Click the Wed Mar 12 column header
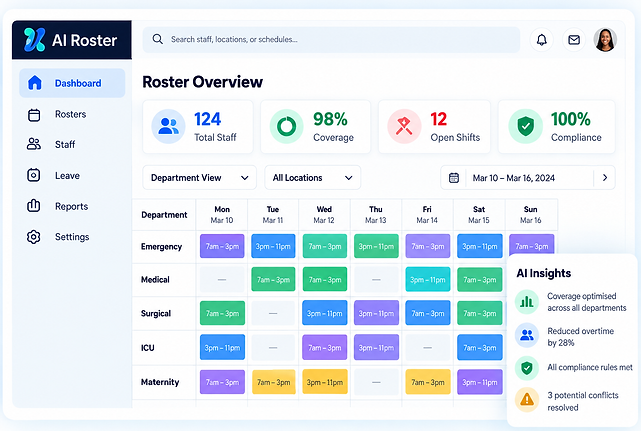This screenshot has height=431, width=641. (x=324, y=215)
